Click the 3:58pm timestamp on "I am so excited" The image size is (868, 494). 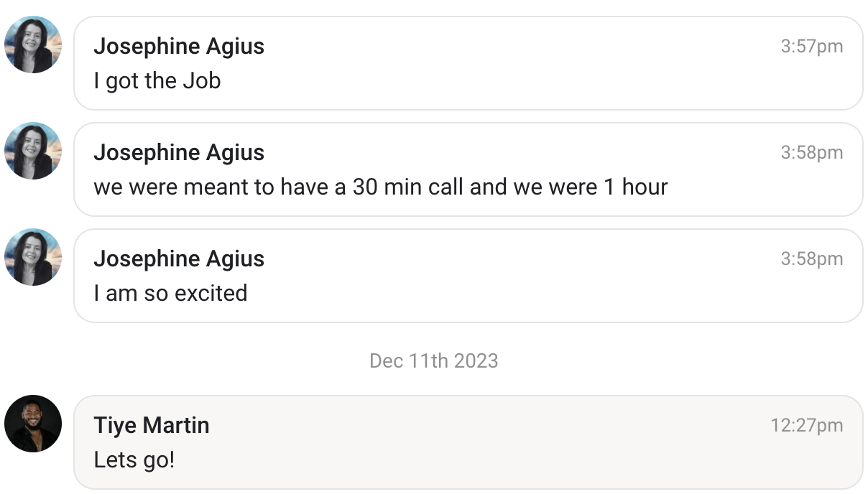pos(811,259)
